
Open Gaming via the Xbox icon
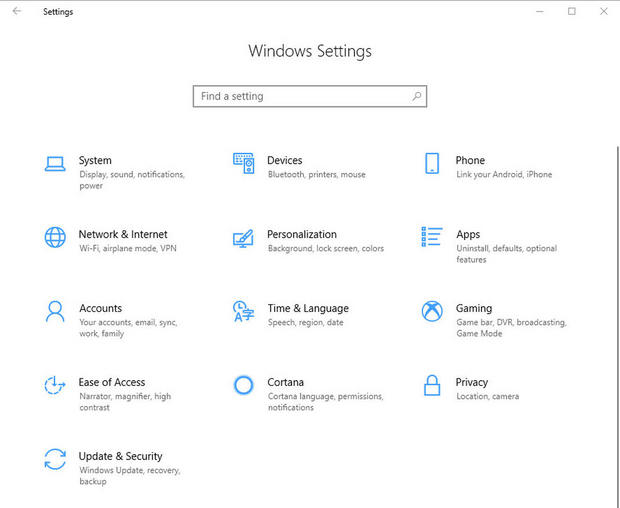(432, 311)
